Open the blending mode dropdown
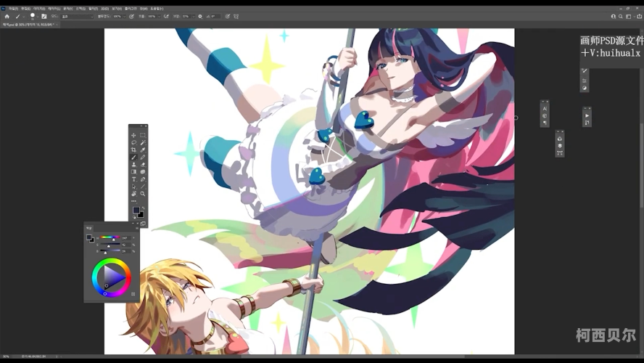 pyautogui.click(x=77, y=17)
